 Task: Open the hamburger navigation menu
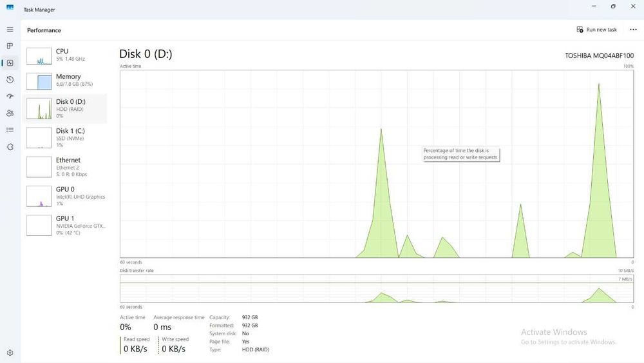10,30
